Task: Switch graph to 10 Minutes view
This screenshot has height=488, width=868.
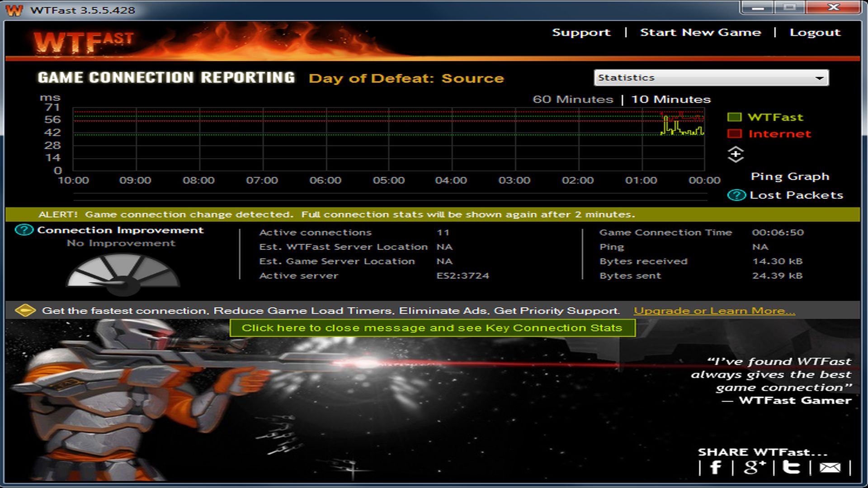Action: pos(671,99)
